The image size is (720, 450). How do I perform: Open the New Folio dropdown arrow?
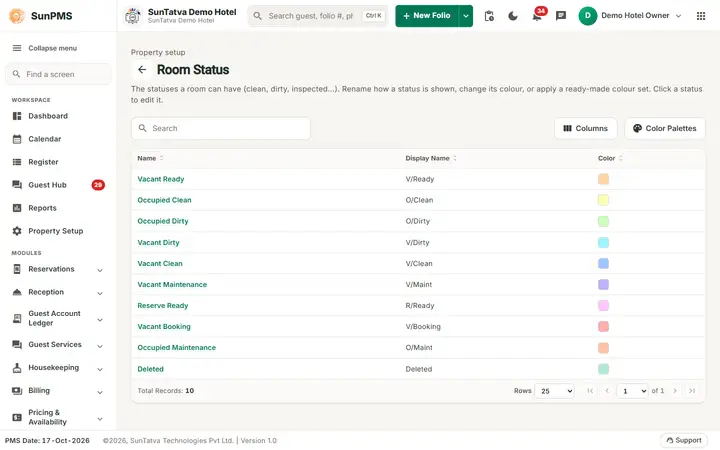[x=466, y=16]
